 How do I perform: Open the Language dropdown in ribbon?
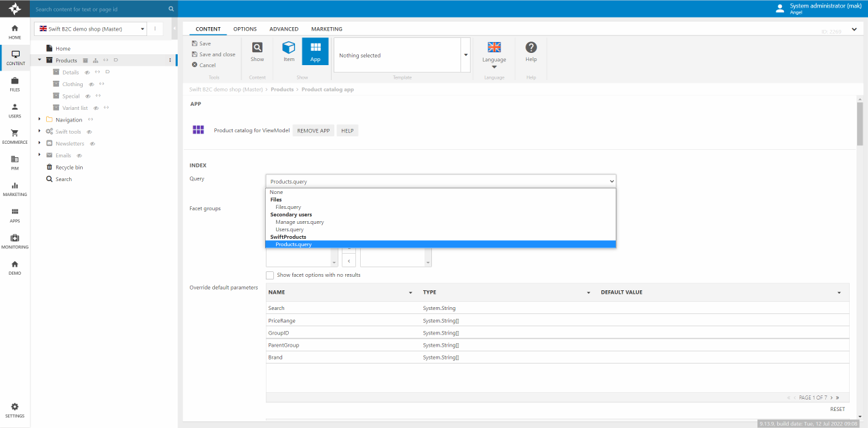click(494, 61)
